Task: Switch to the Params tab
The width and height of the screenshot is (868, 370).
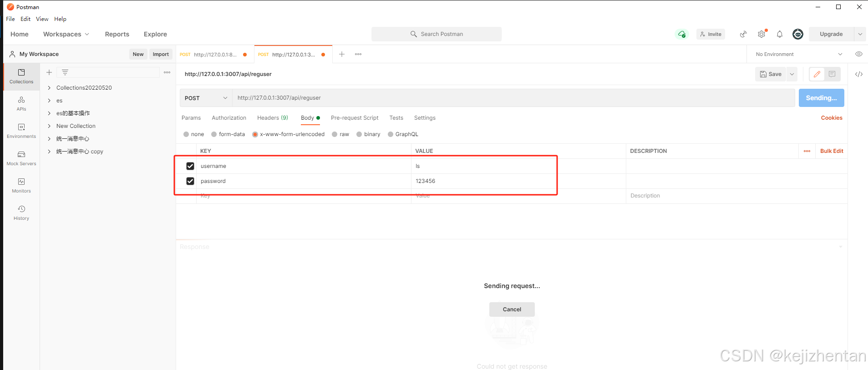Action: [191, 118]
